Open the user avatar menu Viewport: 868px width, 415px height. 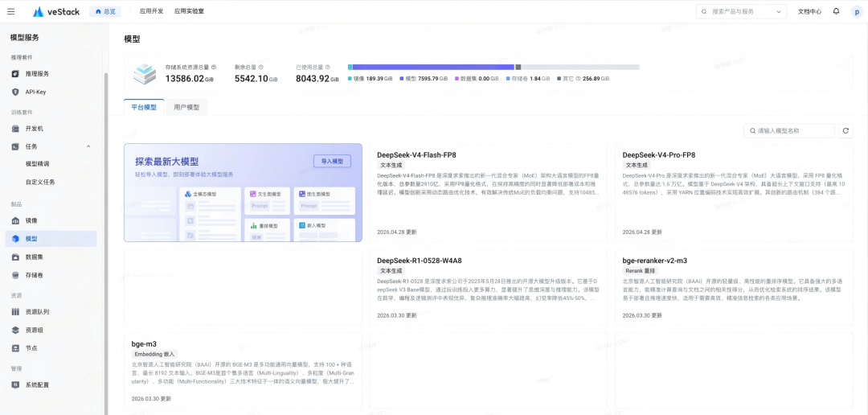pos(857,11)
